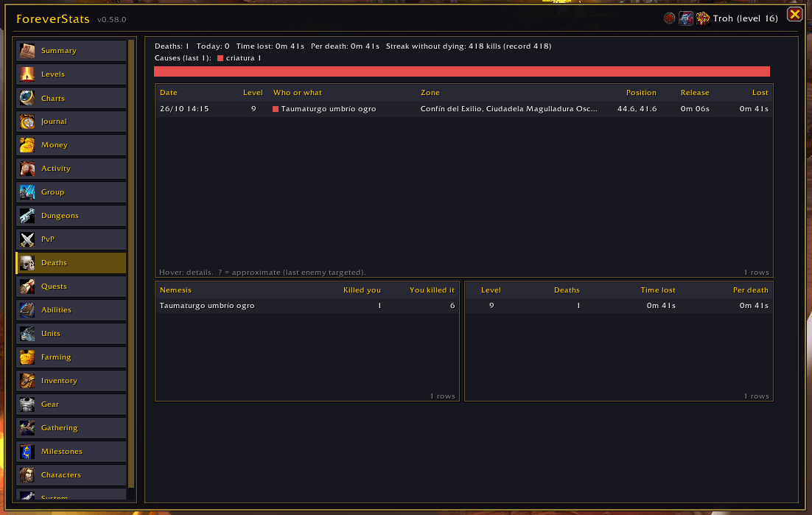Click the Characters portrait icon

[27, 474]
